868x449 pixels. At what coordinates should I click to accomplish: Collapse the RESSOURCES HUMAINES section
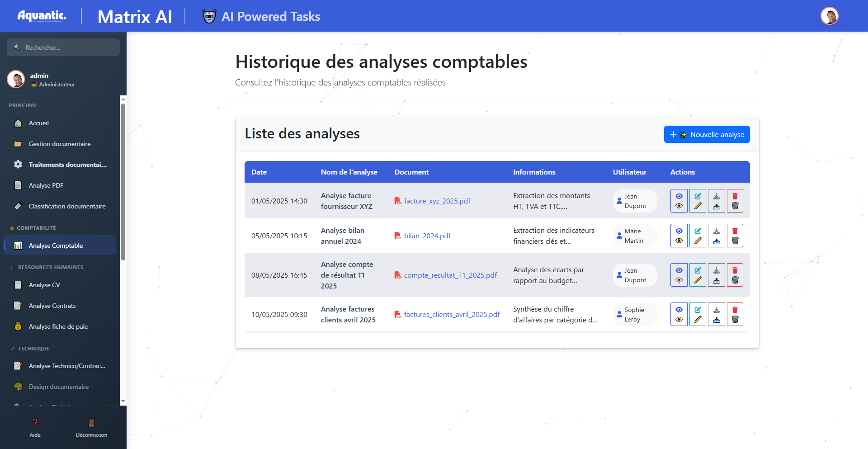point(46,267)
